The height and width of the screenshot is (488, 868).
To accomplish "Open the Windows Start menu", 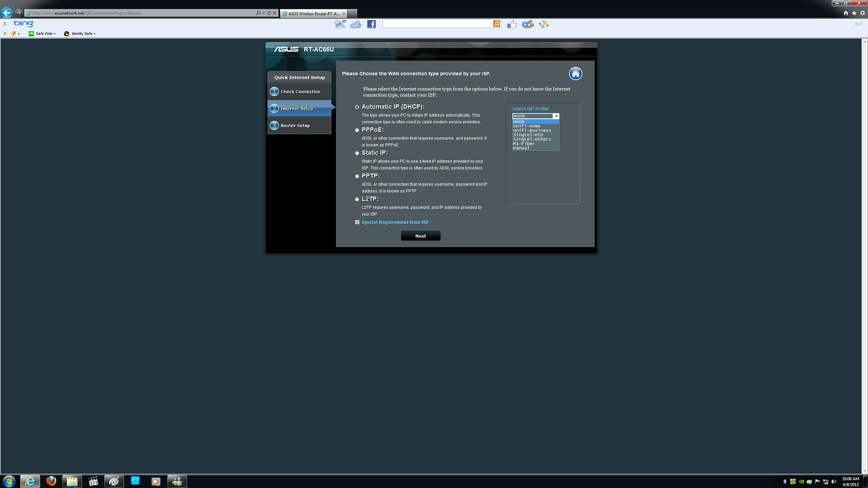I will 9,481.
